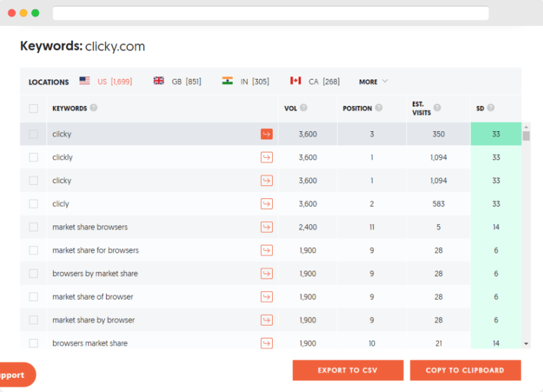Open arrow icon for 'browsers market share'
543x392 pixels.
click(x=267, y=343)
